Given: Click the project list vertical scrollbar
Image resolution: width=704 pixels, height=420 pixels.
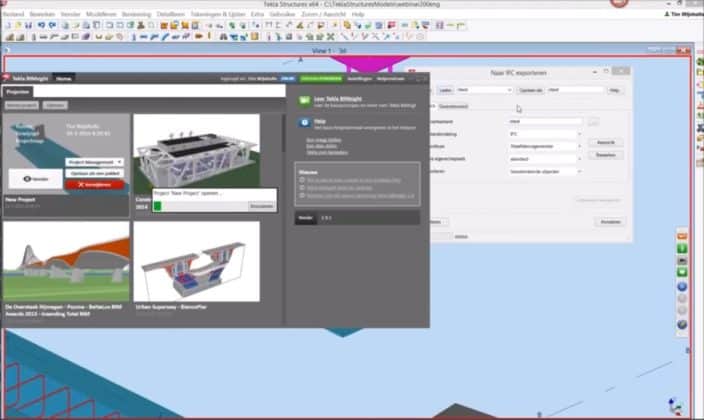Looking at the screenshot, I should [283, 135].
